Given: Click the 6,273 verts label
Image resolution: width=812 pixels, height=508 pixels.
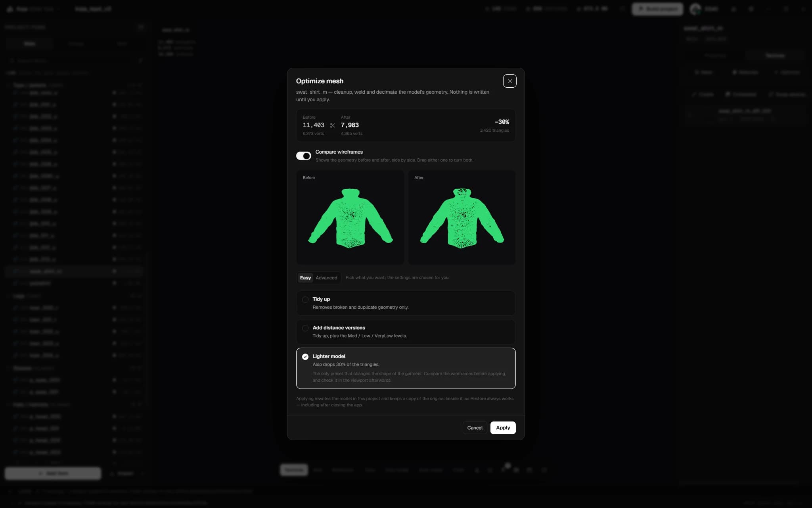Looking at the screenshot, I should [313, 134].
